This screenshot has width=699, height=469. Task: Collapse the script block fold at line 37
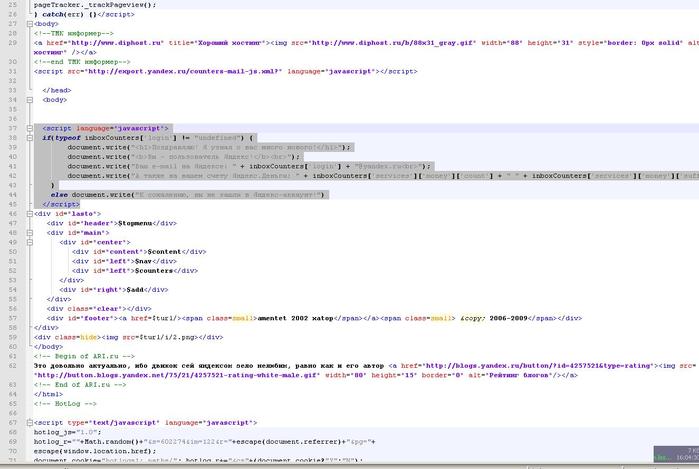pos(29,128)
